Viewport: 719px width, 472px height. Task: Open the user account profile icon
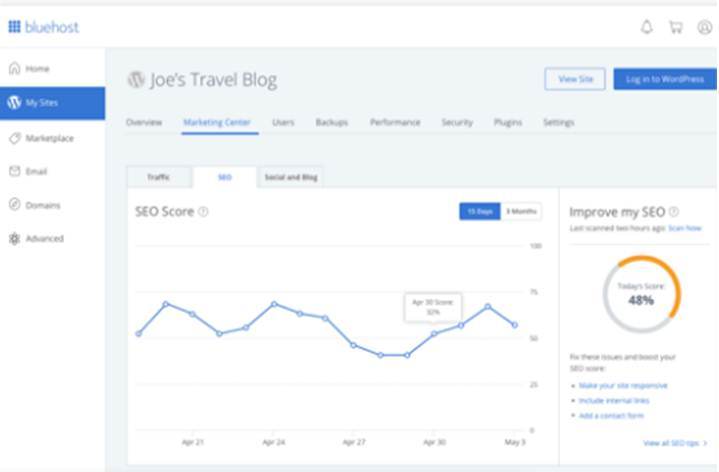(x=705, y=27)
